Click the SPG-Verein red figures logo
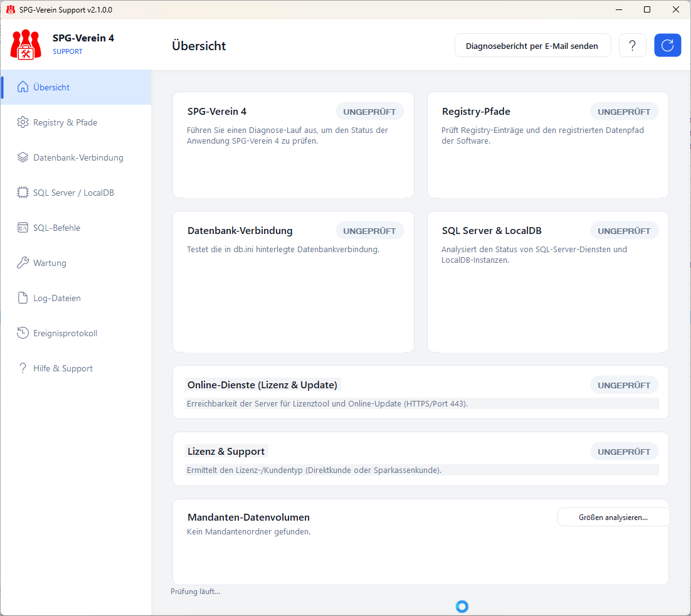The height and width of the screenshot is (616, 691). click(x=26, y=45)
